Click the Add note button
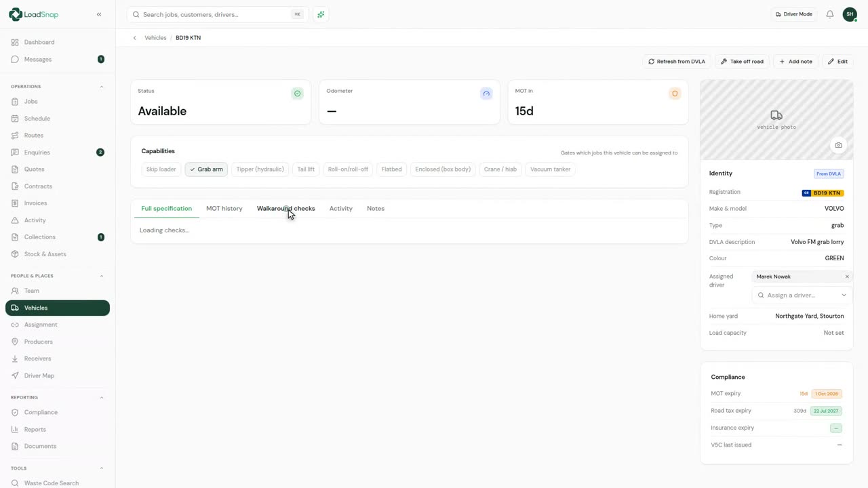868x488 pixels. (x=795, y=62)
